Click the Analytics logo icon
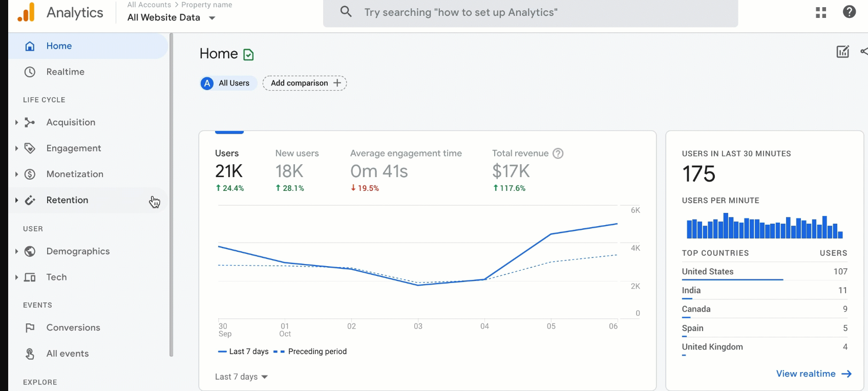Screen dimensions: 868x391 [x=26, y=12]
